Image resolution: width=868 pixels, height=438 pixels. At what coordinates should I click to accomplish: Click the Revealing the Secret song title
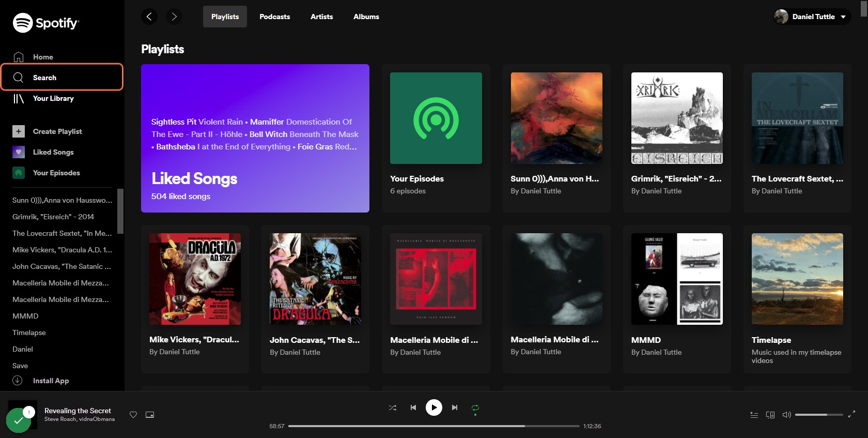point(78,411)
